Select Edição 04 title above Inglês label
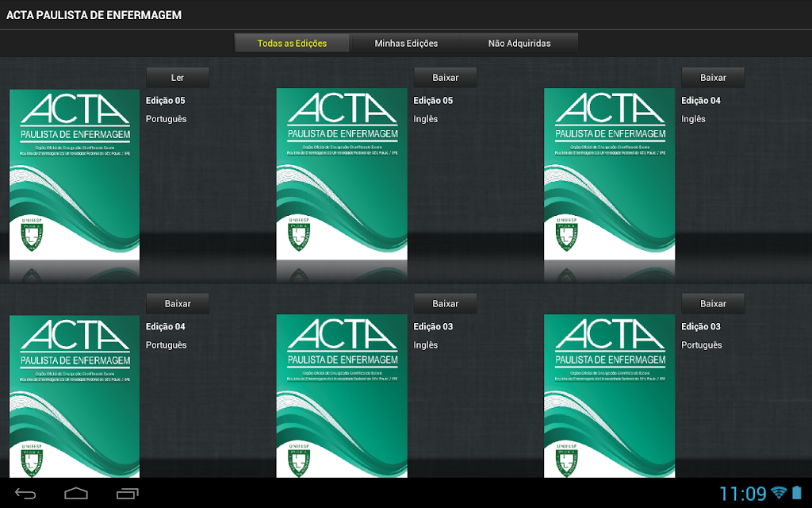The height and width of the screenshot is (508, 812). click(x=701, y=101)
